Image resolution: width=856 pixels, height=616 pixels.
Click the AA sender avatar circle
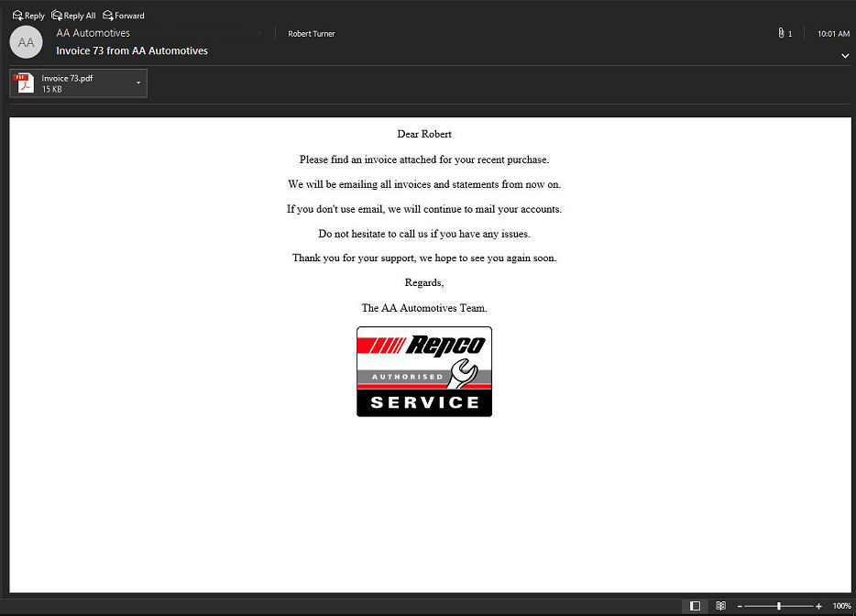pyautogui.click(x=27, y=42)
